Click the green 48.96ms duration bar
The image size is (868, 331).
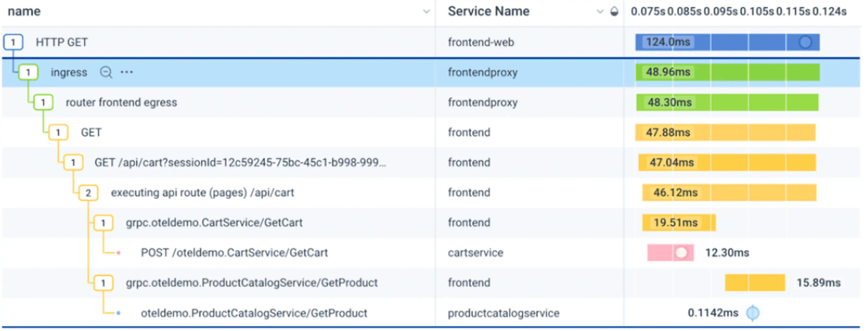727,72
